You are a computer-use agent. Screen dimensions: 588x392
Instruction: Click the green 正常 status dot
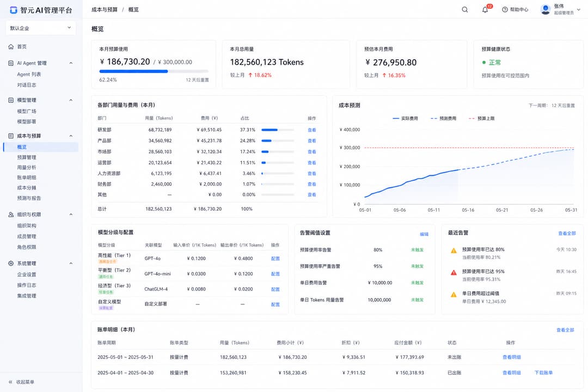point(484,63)
